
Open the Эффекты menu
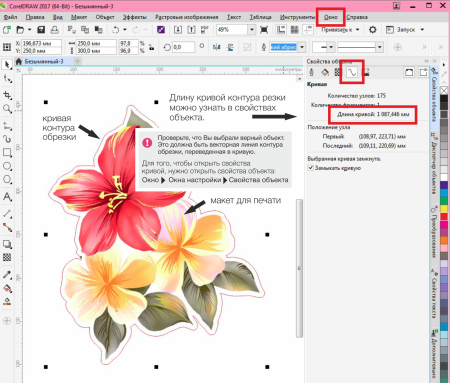click(x=135, y=17)
